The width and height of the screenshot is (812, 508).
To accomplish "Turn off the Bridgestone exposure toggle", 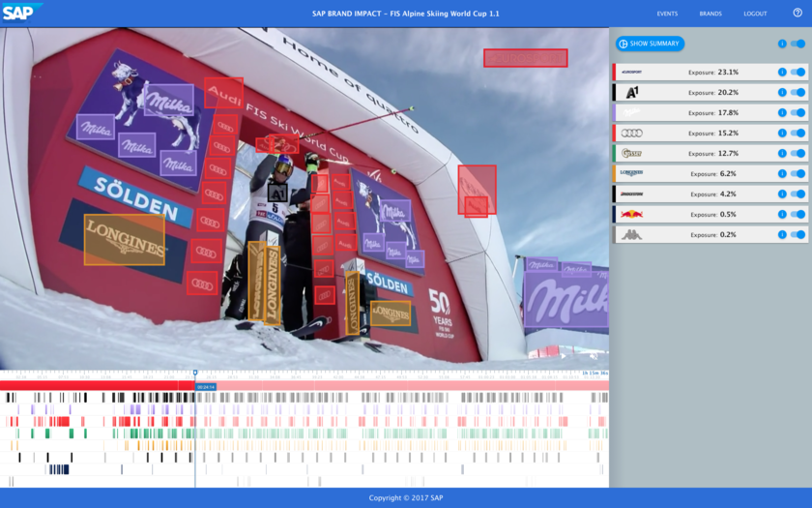I will 797,194.
